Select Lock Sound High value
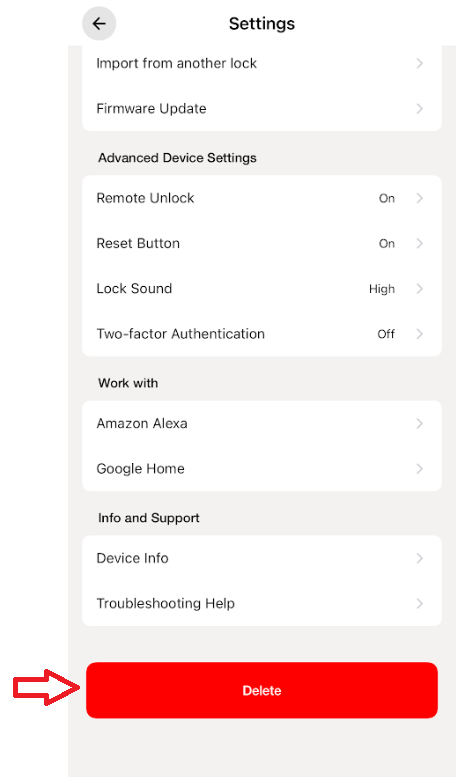 tap(382, 289)
